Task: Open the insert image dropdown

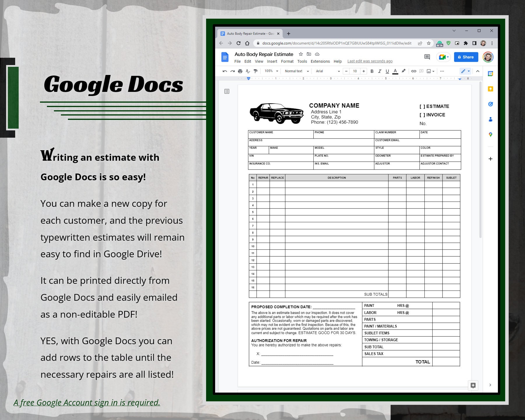Action: pos(431,71)
